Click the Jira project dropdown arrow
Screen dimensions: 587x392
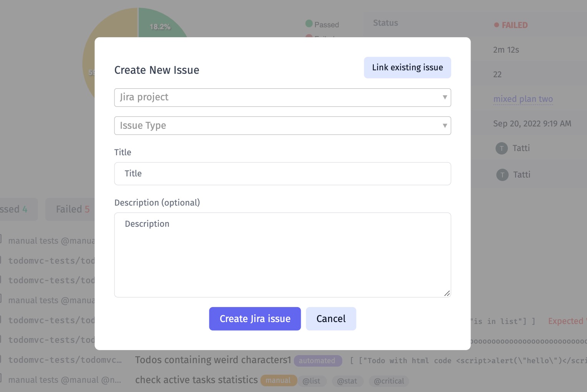coord(444,97)
